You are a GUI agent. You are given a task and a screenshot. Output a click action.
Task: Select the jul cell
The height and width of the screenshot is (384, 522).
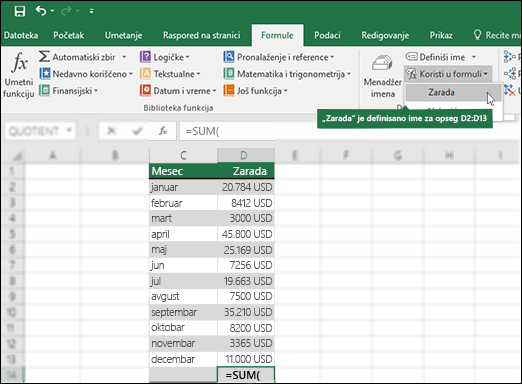(x=183, y=281)
